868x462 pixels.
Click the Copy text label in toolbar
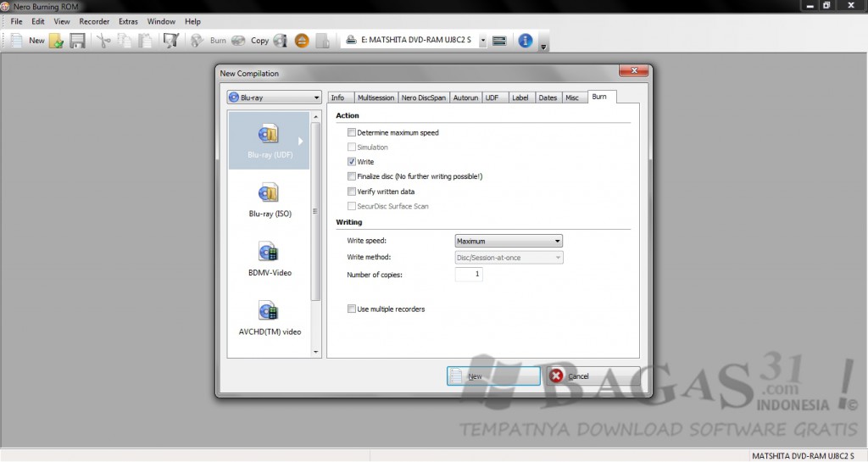[259, 41]
